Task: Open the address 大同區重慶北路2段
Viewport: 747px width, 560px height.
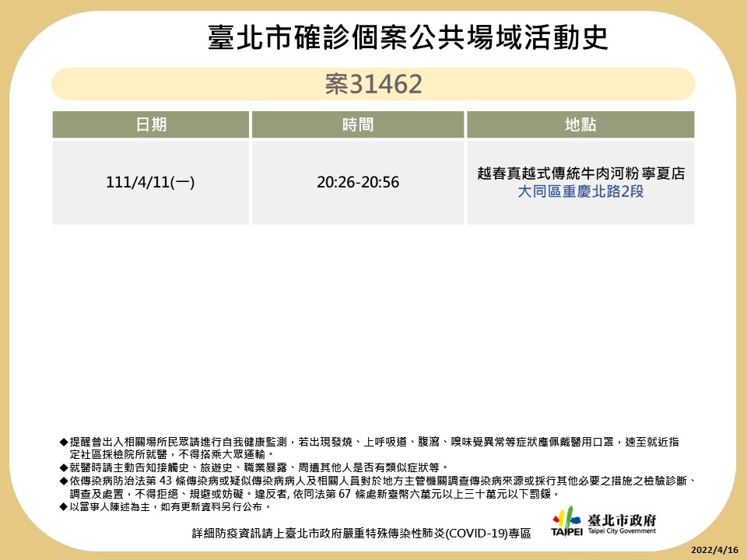Action: tap(580, 191)
